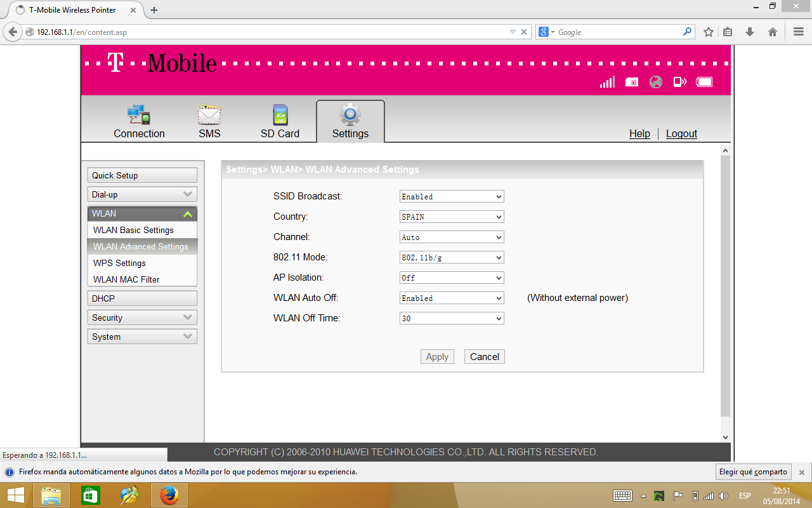Screen dimensions: 812x508
Task: Select WLAN MAC Filter menu item
Action: [x=126, y=279]
